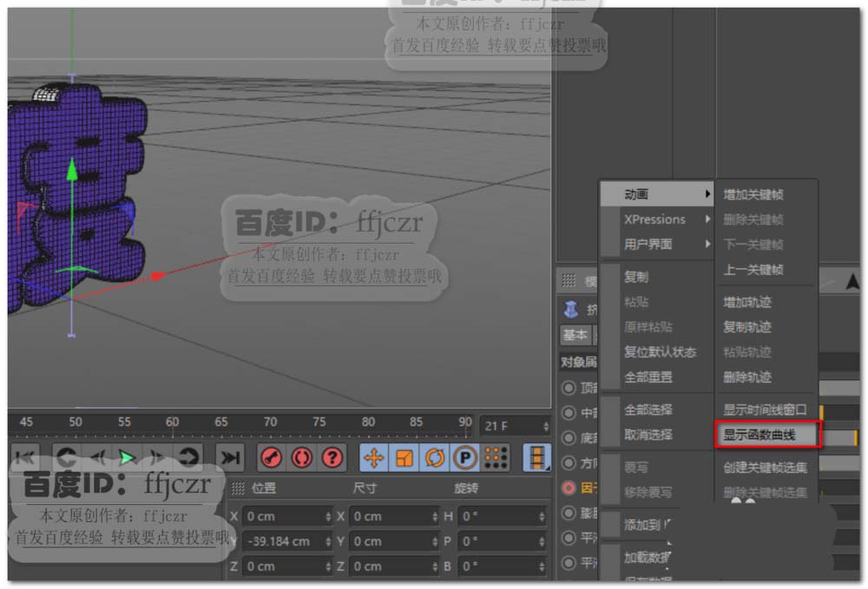
Task: Toggle Rotation keyframing circular arrows icon
Action: (x=435, y=457)
